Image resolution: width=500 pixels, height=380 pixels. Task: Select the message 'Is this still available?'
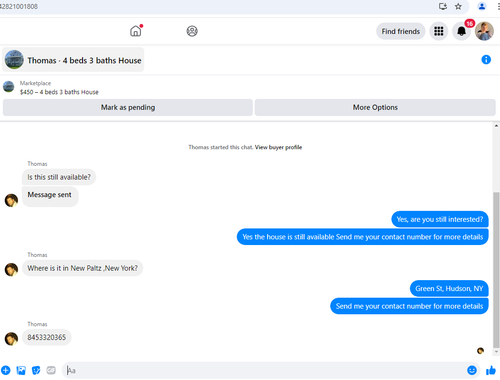(x=59, y=177)
